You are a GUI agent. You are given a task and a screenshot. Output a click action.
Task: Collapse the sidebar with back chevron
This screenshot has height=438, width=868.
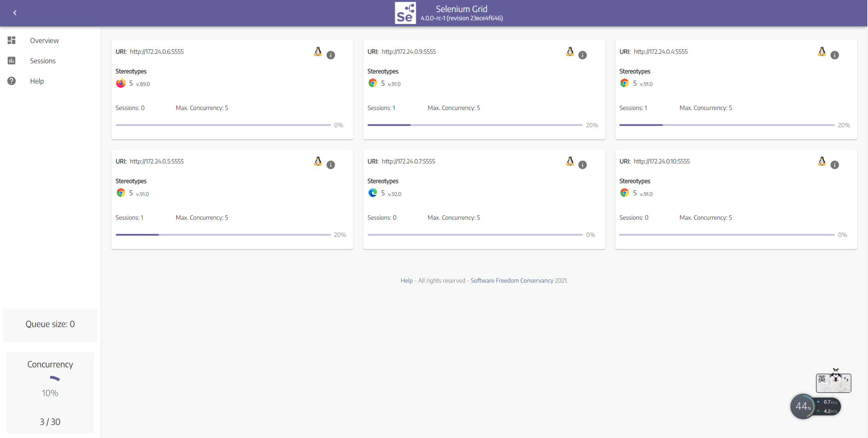[x=15, y=13]
